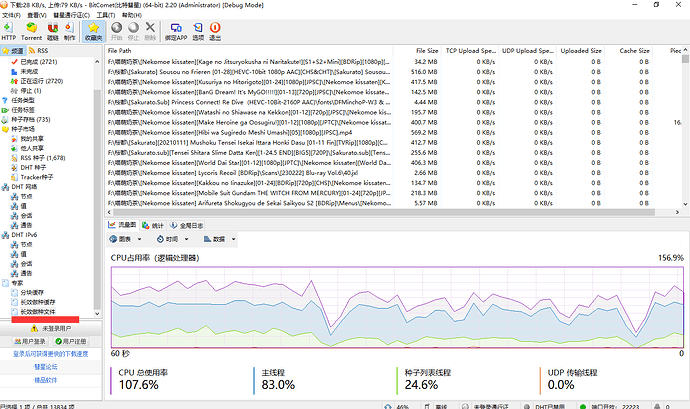Click the 用户登录 login button
Screen dimensions: 690x409
pyautogui.click(x=30, y=341)
